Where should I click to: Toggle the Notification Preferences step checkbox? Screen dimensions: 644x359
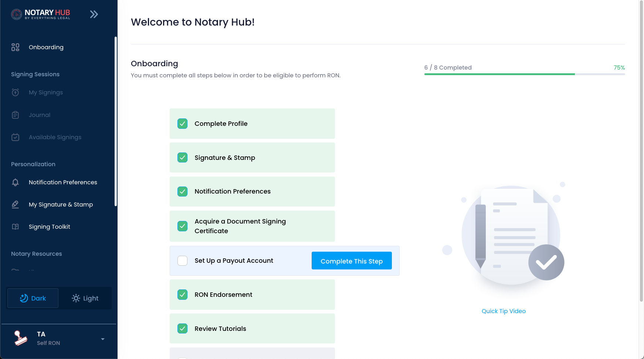pos(183,191)
